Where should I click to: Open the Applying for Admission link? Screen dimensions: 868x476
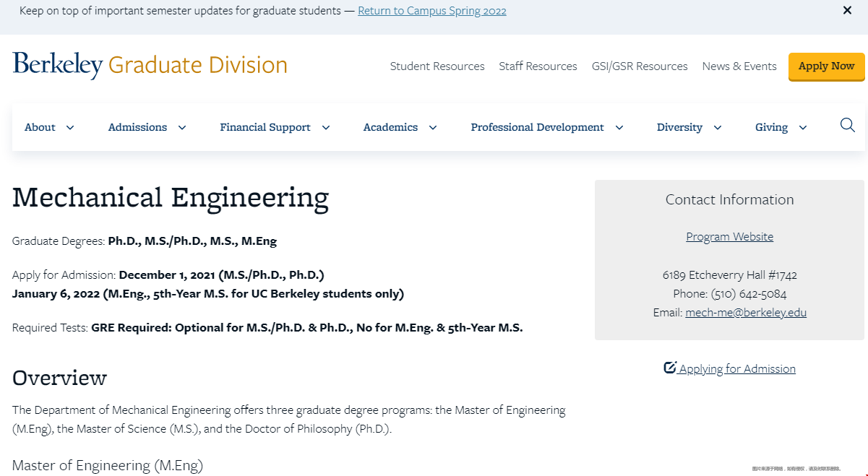pos(737,369)
